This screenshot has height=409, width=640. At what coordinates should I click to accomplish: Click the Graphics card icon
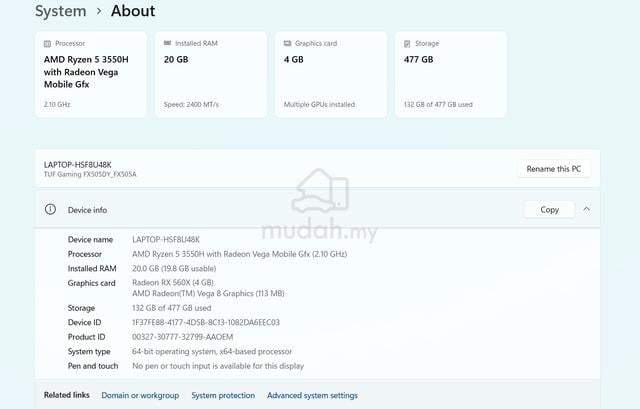tap(287, 43)
